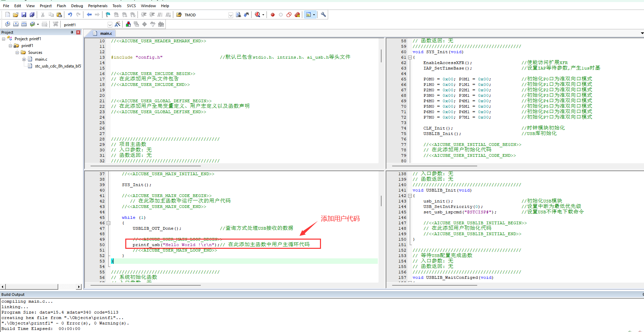Rebuild all target files icon
The image size is (644, 332).
[x=24, y=24]
